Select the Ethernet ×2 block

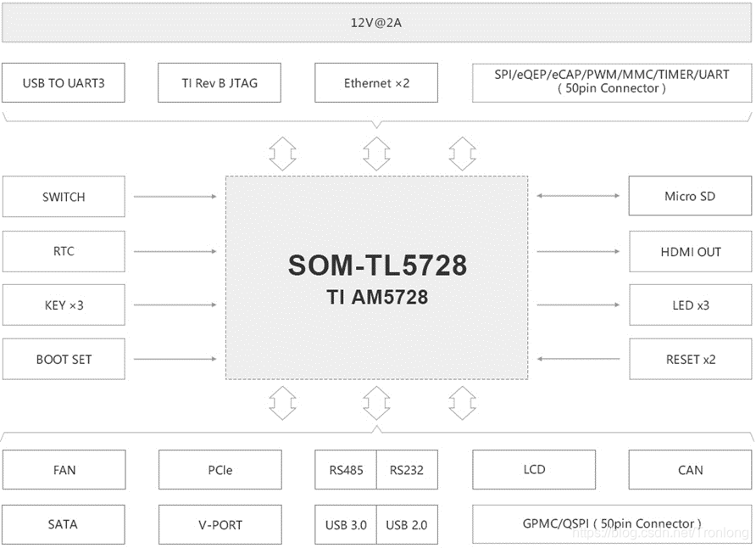click(x=376, y=82)
